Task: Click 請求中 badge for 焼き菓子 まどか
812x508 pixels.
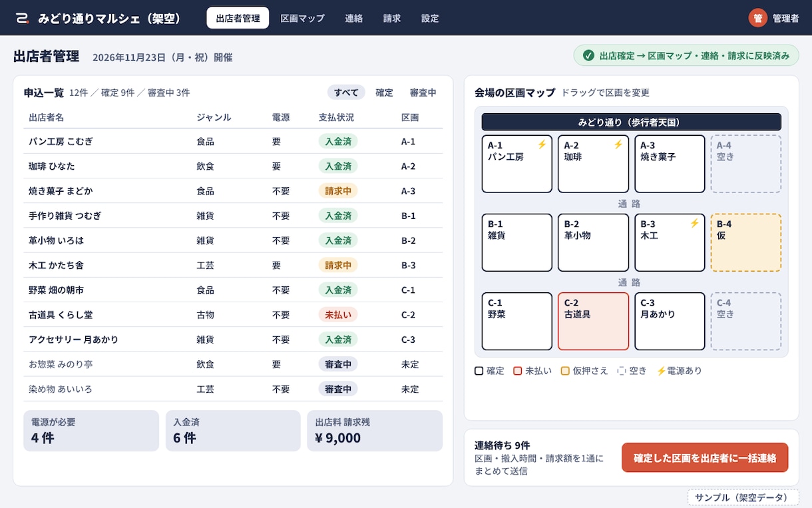Action: click(x=338, y=191)
